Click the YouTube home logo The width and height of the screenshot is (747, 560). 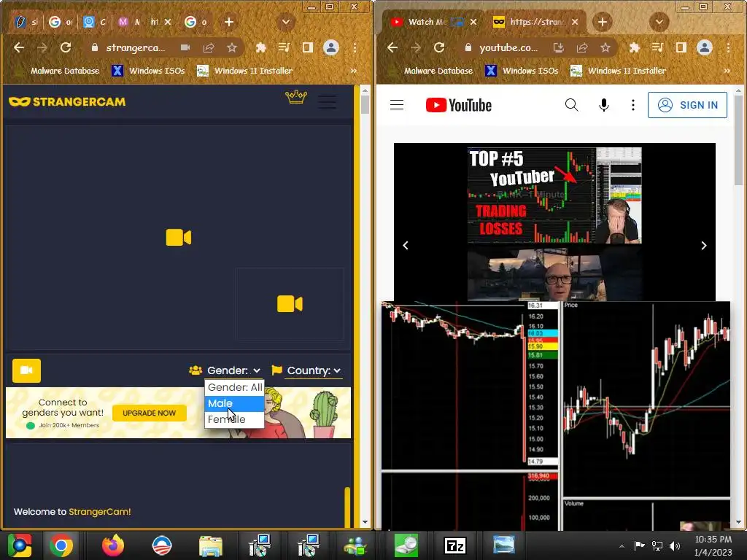459,105
